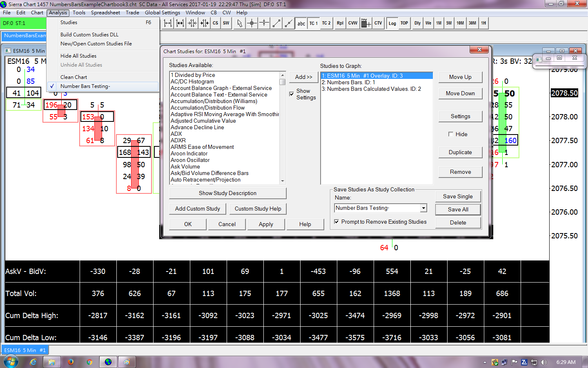The height and width of the screenshot is (368, 588).
Task: Select the pointer arrow tool
Action: point(240,23)
